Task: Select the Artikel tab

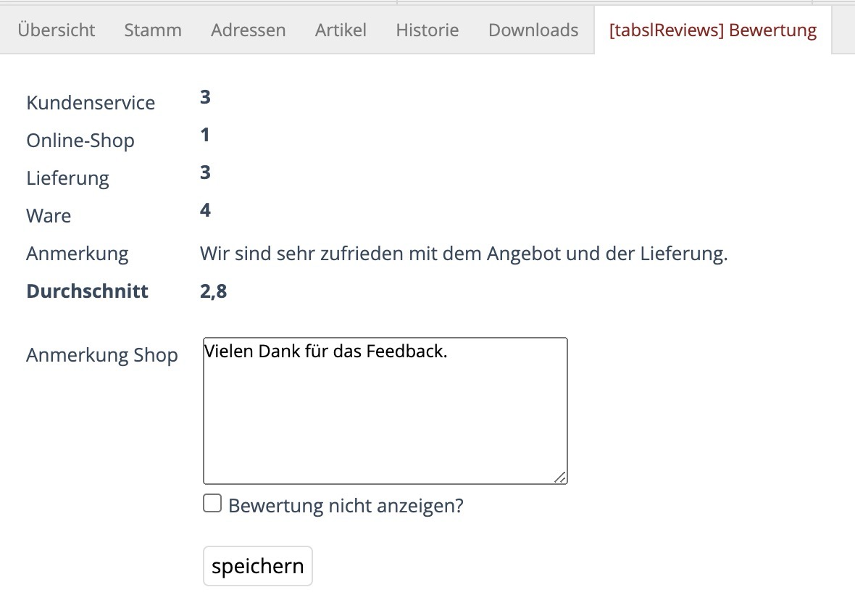Action: [x=341, y=30]
